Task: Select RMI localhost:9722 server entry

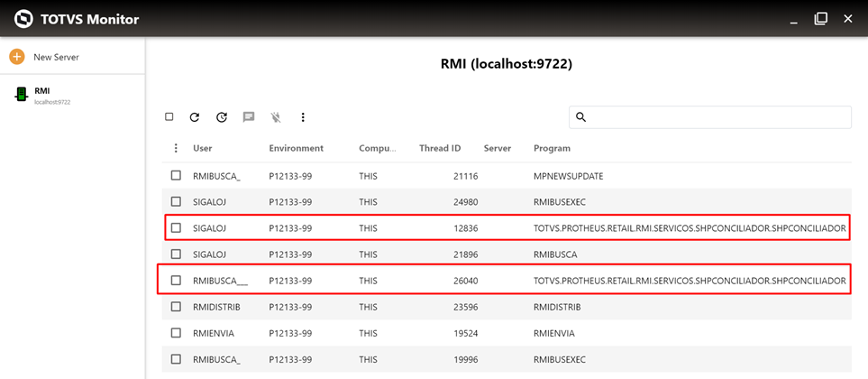Action: pos(72,95)
